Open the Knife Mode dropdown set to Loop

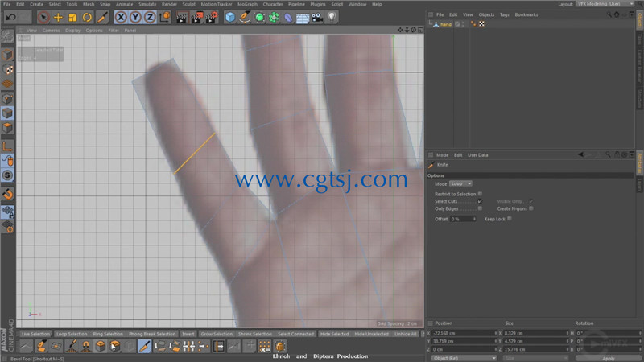tap(460, 184)
